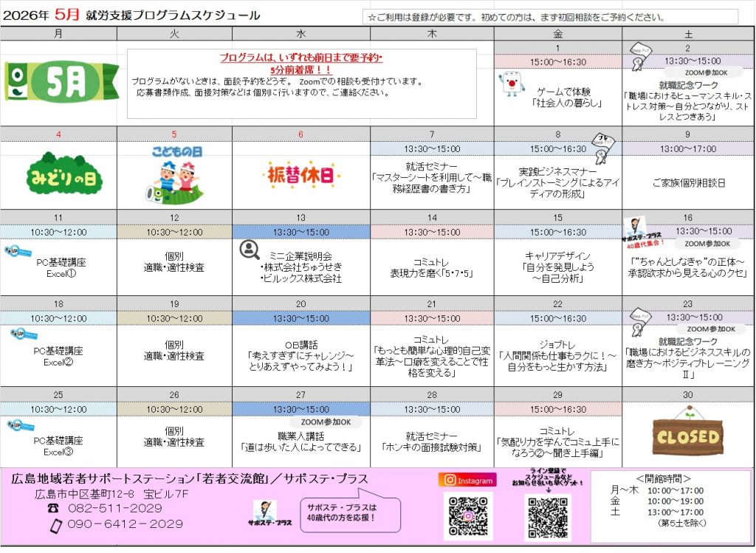Select the こどもの日 children illustration
Image resolution: width=756 pixels, height=553 pixels.
tap(174, 174)
